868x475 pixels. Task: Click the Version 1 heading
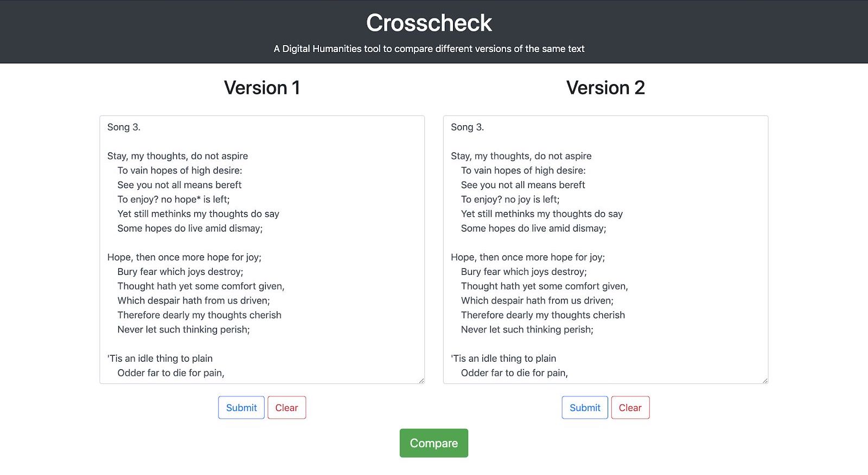pyautogui.click(x=262, y=88)
